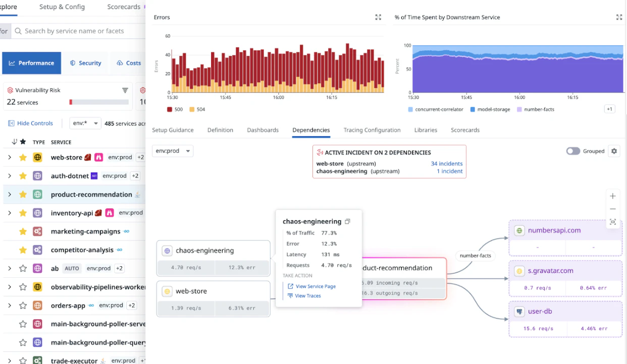
Task: Click the s.gravatar.com node icon
Action: click(x=519, y=271)
